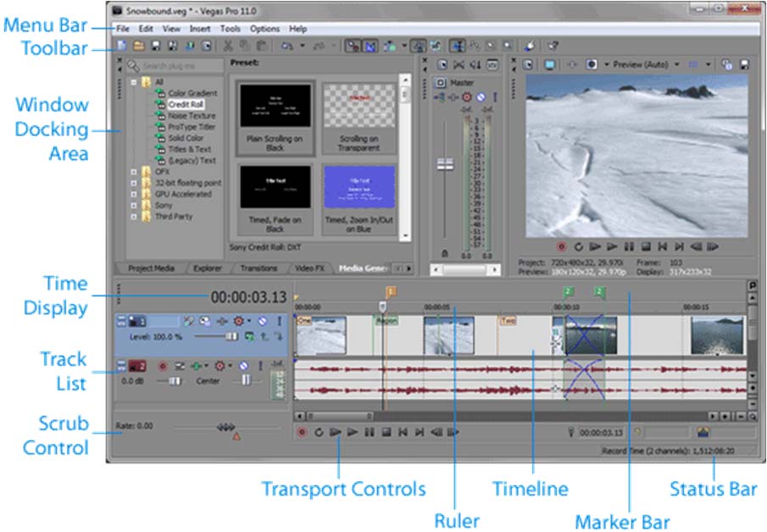The width and height of the screenshot is (767, 532).
Task: Click the Cut scissors icon in the toolbar
Action: tap(228, 46)
